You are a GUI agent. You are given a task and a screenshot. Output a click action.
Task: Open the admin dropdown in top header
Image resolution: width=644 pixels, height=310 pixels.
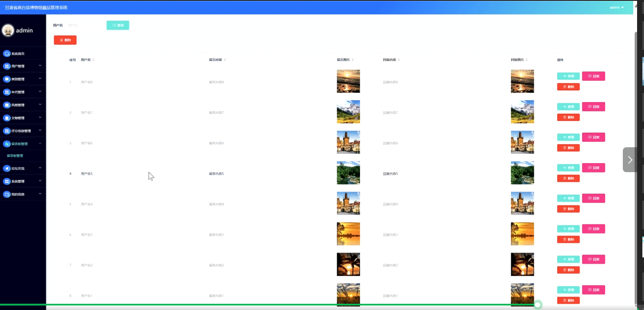[617, 7]
